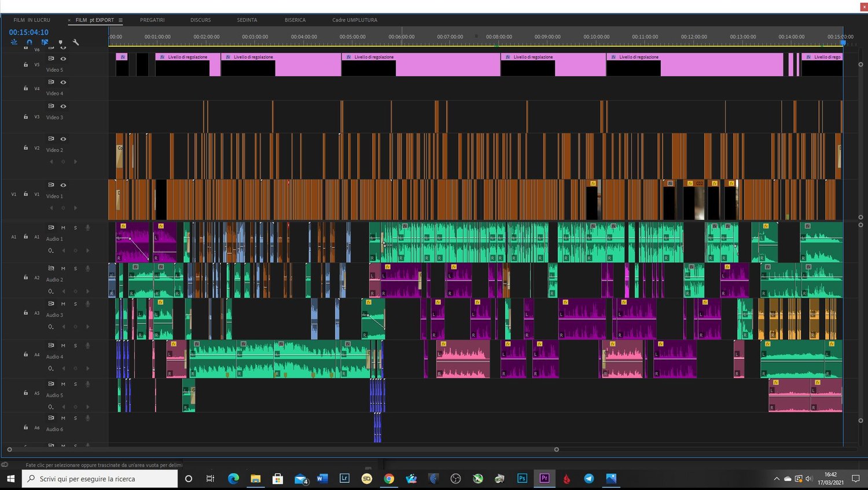The image size is (868, 490).
Task: Click the timeline zoom scrollbar left handle
Action: pos(9,450)
